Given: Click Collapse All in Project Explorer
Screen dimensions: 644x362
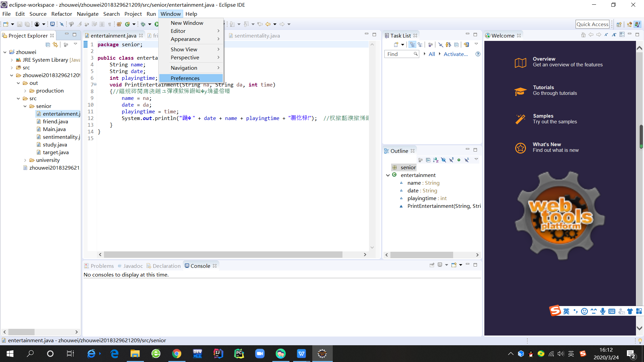Looking at the screenshot, I should (48, 45).
